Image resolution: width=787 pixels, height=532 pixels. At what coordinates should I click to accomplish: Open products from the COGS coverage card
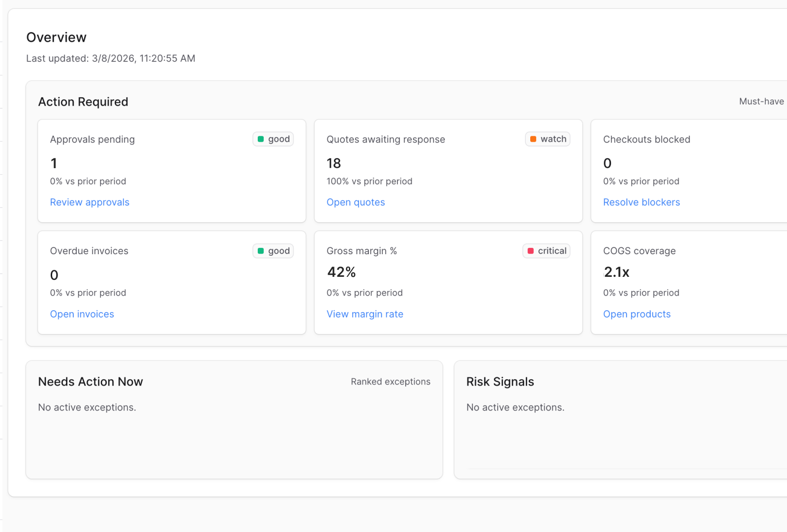click(637, 314)
